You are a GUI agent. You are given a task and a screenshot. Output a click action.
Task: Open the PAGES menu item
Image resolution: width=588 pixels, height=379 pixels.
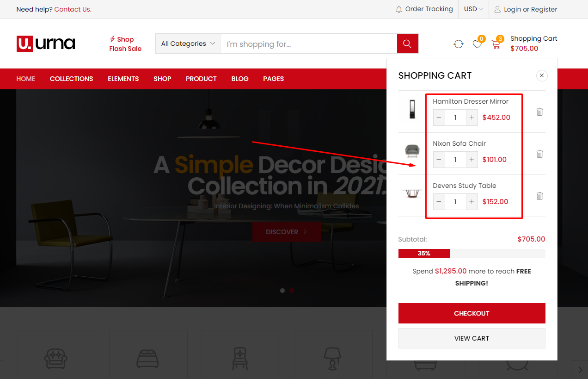point(274,79)
